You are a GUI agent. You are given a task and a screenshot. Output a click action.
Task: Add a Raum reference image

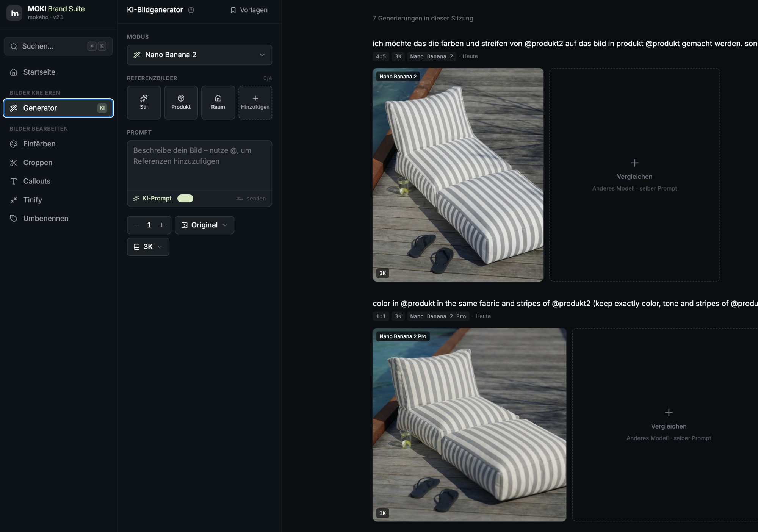218,102
